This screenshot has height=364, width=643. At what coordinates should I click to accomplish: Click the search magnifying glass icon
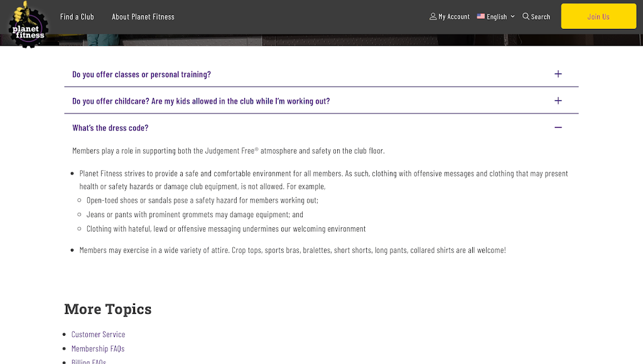pos(526,16)
